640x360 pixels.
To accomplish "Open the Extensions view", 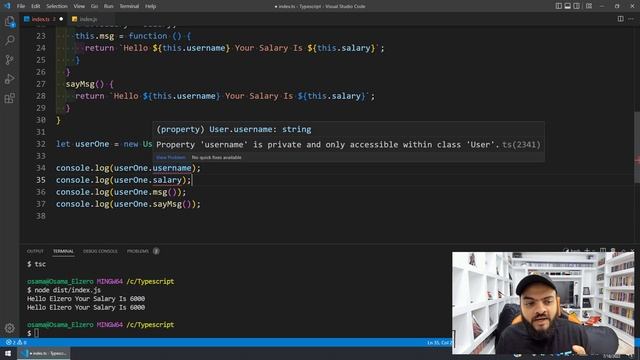I will [9, 98].
